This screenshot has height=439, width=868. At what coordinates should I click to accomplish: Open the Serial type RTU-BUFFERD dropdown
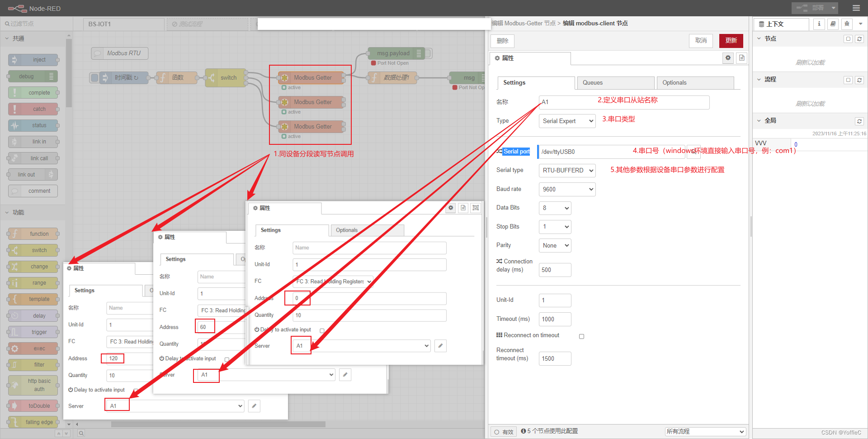[567, 170]
